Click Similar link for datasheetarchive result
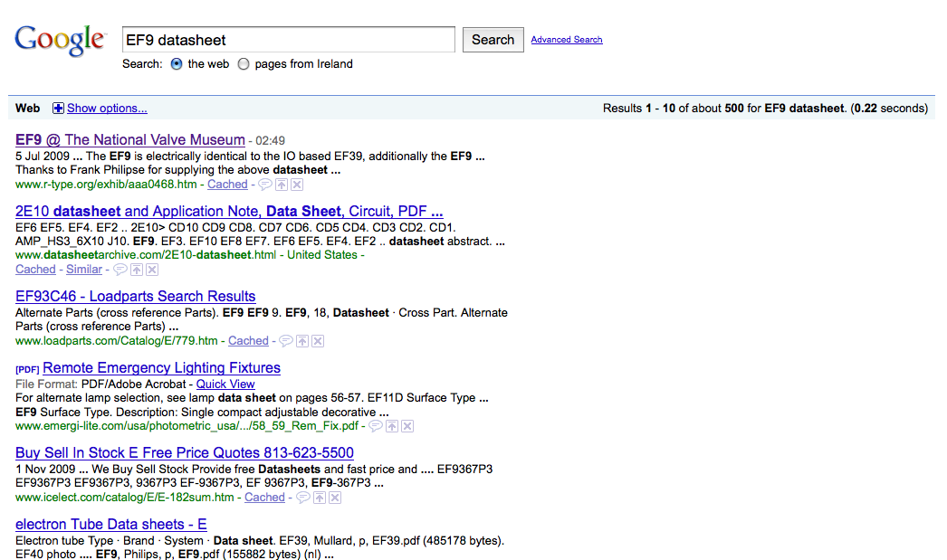 click(x=84, y=270)
